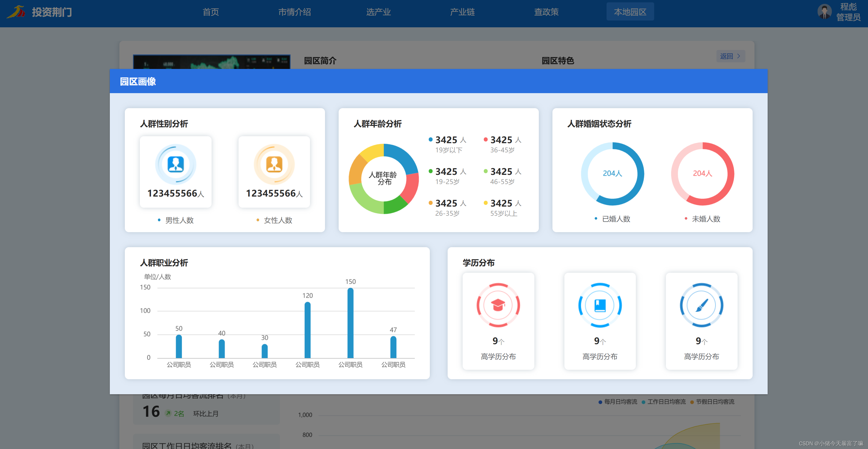Click the graduation cap education icon

[498, 305]
